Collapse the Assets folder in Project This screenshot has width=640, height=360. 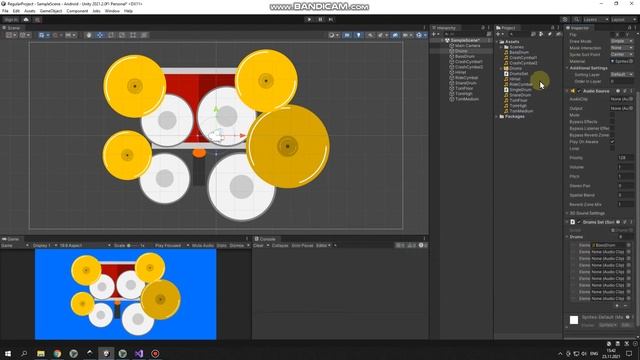[497, 42]
